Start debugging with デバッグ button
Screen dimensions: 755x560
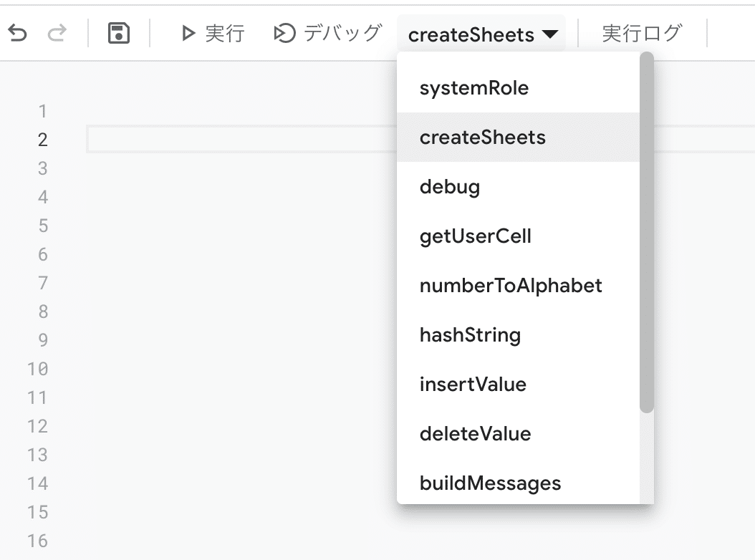pyautogui.click(x=328, y=33)
